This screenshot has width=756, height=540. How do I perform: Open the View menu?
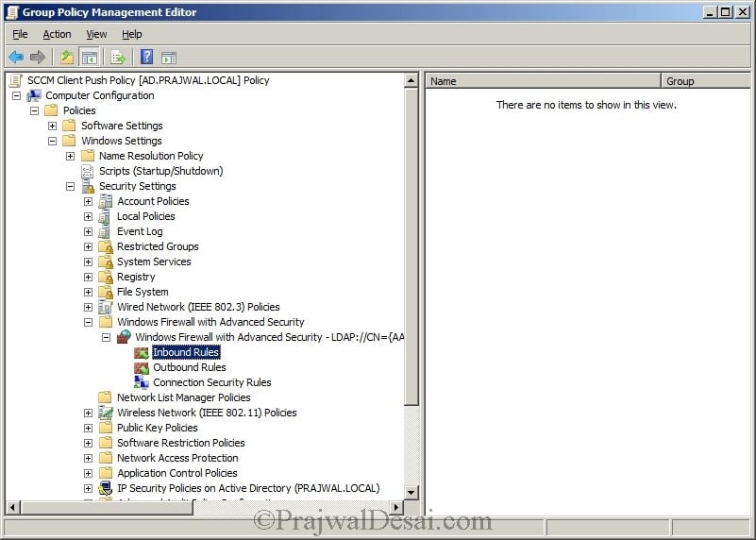[96, 34]
